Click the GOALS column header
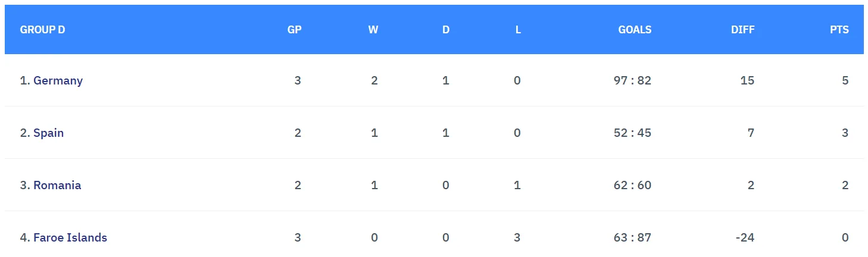The image size is (868, 257). pyautogui.click(x=635, y=30)
